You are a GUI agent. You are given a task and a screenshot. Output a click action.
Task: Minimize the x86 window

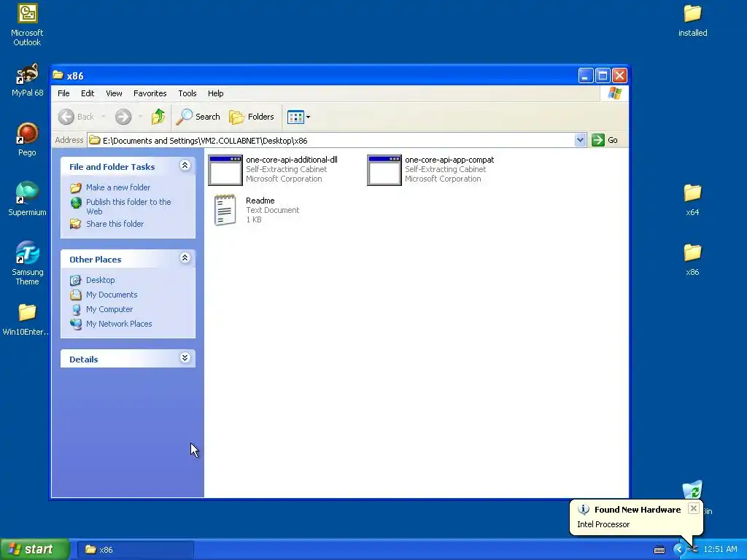click(586, 75)
